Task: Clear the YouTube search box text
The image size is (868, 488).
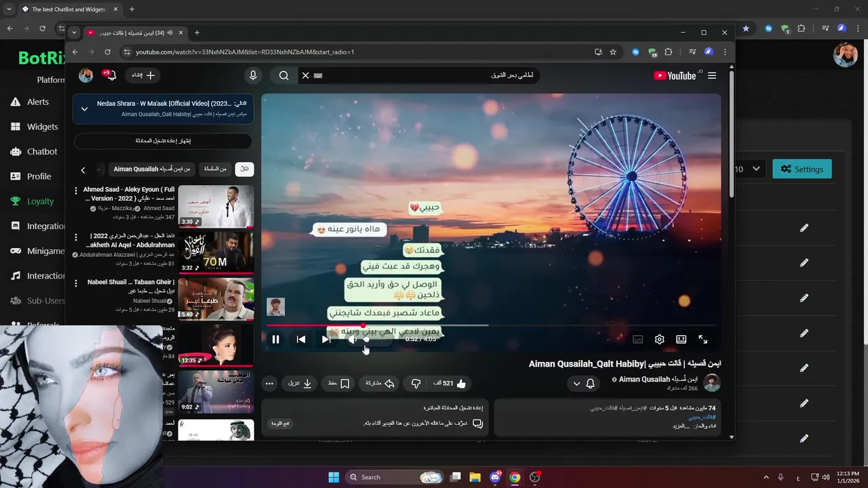Action: [x=305, y=76]
